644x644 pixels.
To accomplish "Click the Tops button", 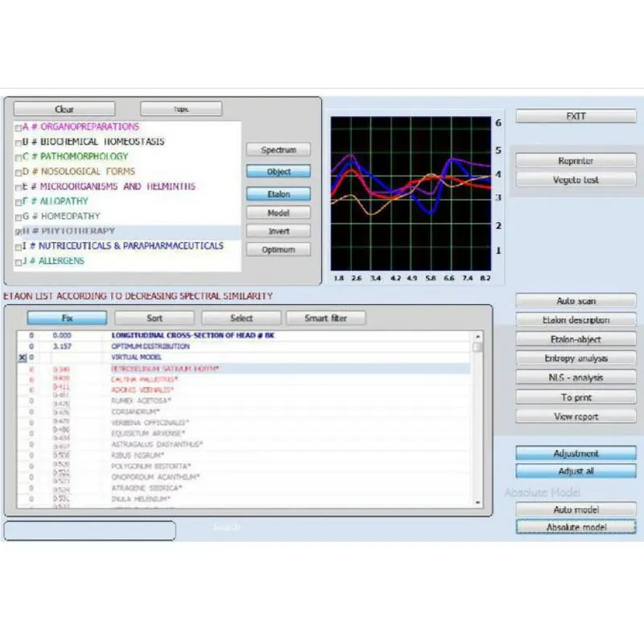I will click(x=181, y=109).
